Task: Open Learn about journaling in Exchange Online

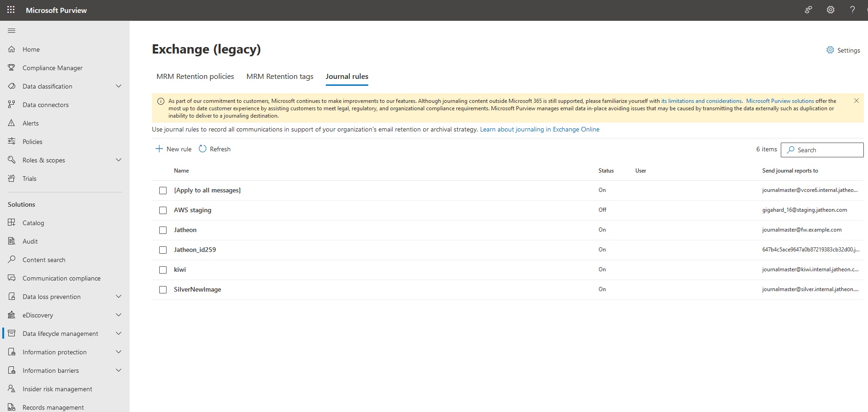Action: tap(539, 130)
